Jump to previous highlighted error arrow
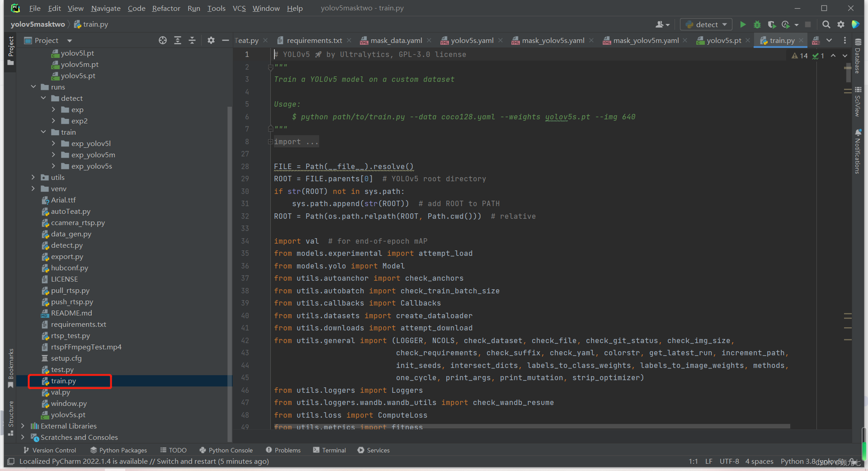This screenshot has height=471, width=868. pos(833,56)
